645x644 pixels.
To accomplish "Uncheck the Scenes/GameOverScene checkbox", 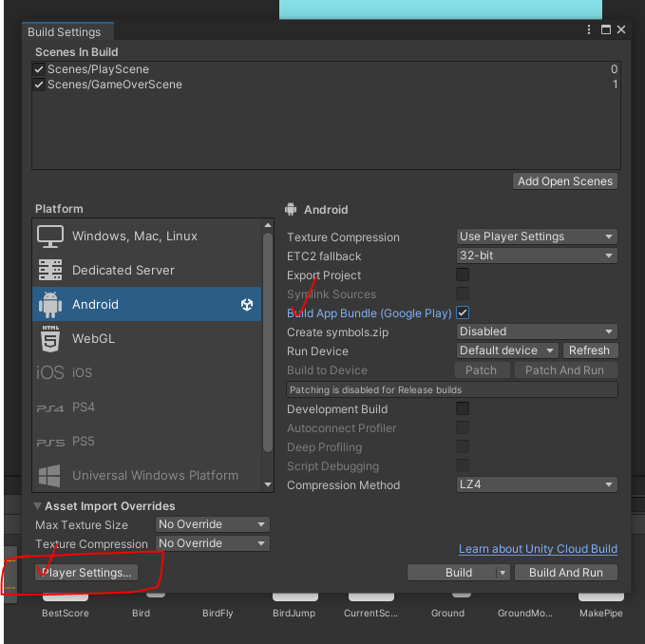I will 39,85.
